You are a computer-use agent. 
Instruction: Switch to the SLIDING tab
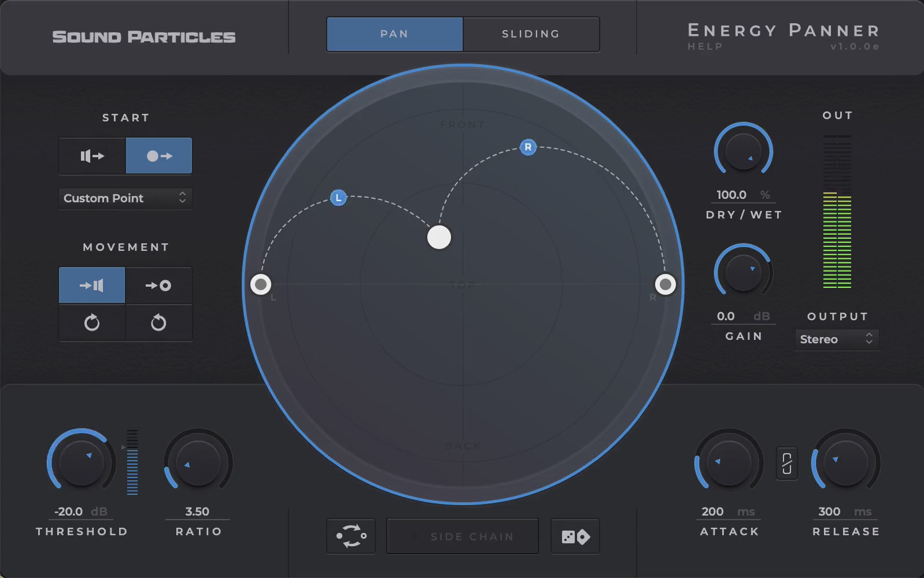pyautogui.click(x=531, y=34)
